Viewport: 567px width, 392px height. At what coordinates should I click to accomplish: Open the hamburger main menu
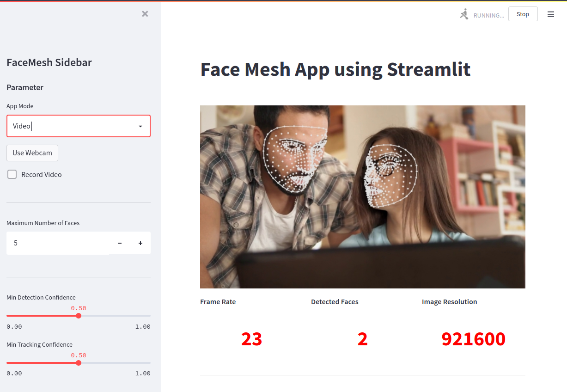(x=551, y=14)
